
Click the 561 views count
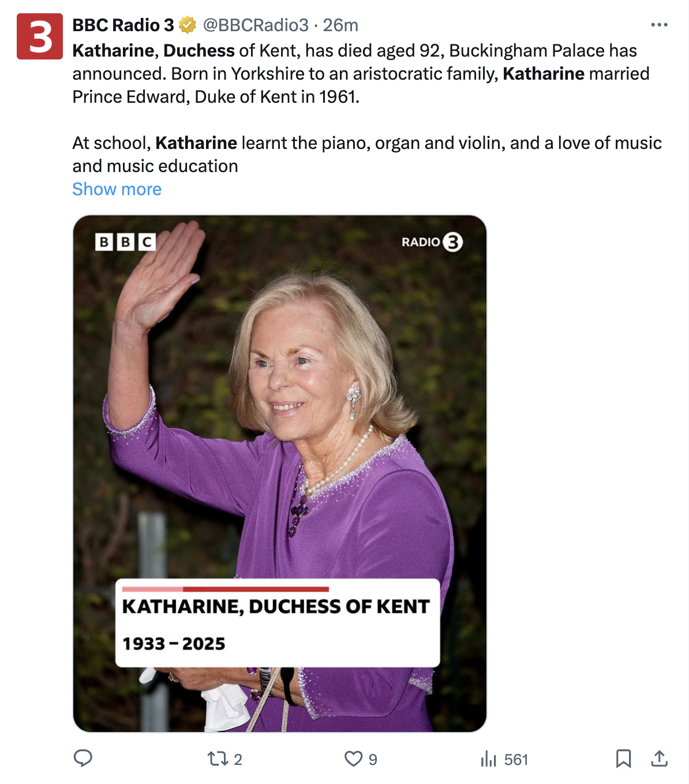coord(516,760)
